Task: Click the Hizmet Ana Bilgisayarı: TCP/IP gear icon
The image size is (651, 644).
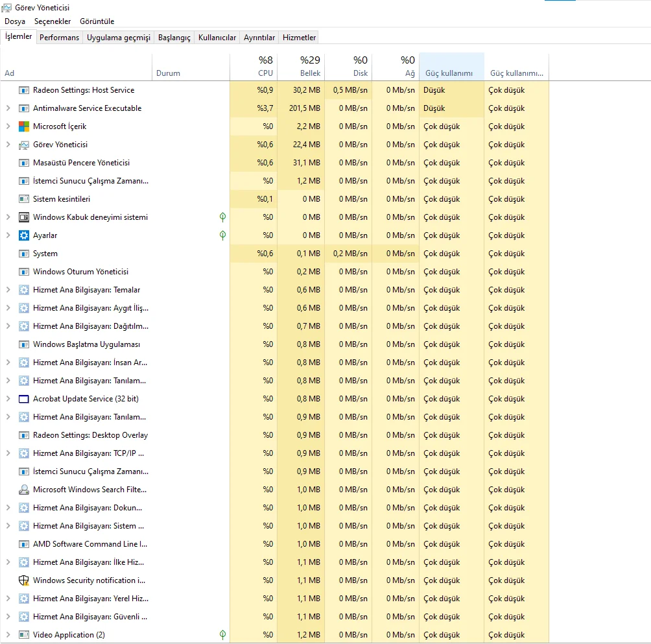Action: click(x=24, y=453)
